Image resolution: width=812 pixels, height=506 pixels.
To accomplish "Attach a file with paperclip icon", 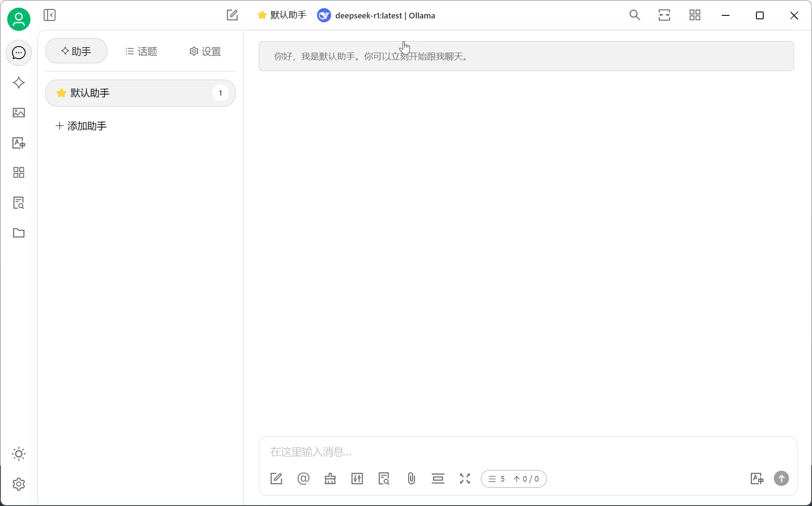I will click(411, 479).
